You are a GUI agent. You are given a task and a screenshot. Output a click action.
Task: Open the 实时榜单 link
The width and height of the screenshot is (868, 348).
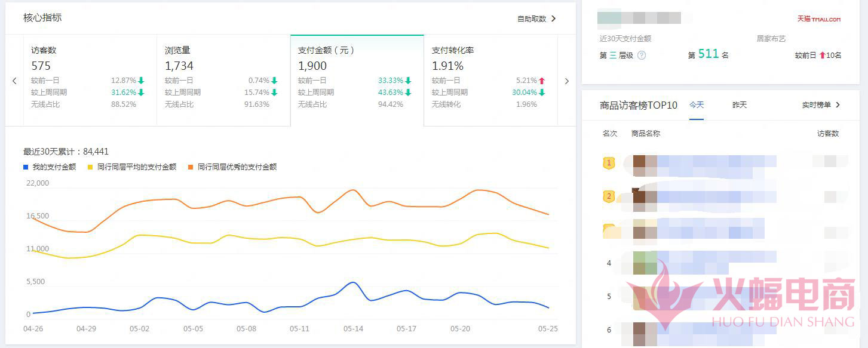821,105
